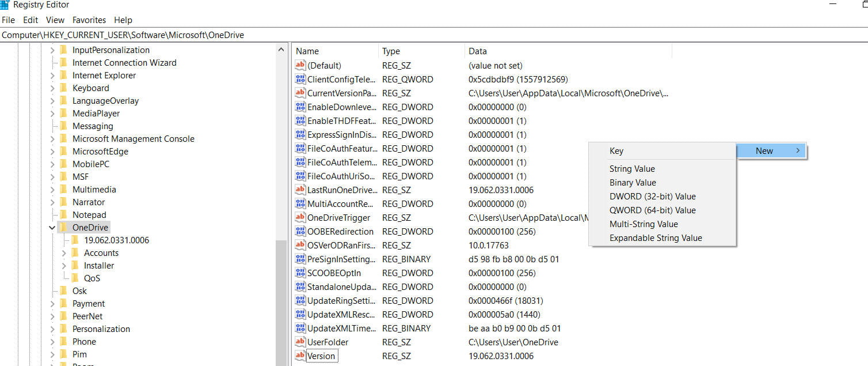Click the Accounts folder icon in tree
The height and width of the screenshot is (366, 868).
(75, 253)
